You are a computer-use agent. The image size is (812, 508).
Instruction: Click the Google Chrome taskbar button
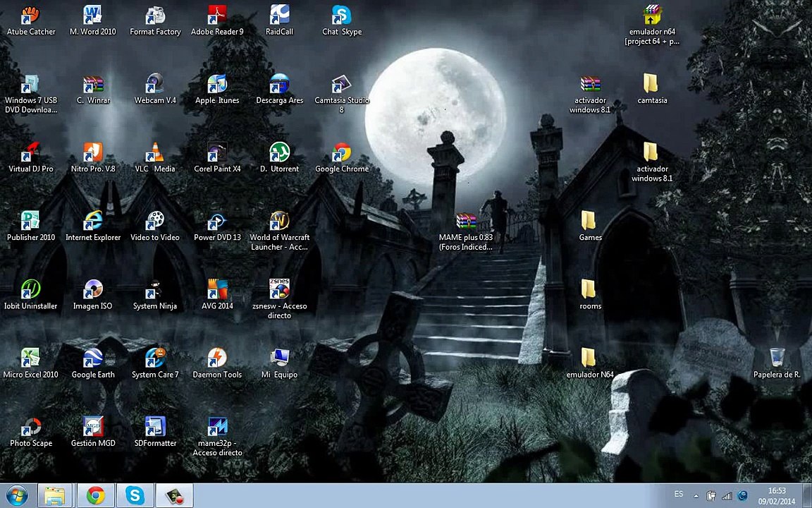[95, 496]
